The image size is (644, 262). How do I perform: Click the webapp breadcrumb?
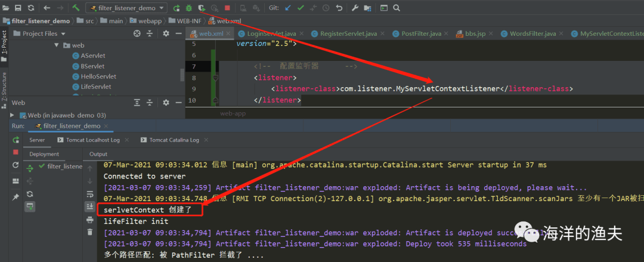click(146, 21)
